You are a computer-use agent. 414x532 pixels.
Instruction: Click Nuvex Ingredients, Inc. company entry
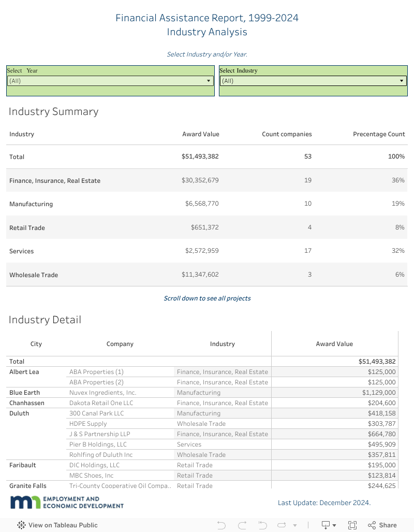[102, 393]
